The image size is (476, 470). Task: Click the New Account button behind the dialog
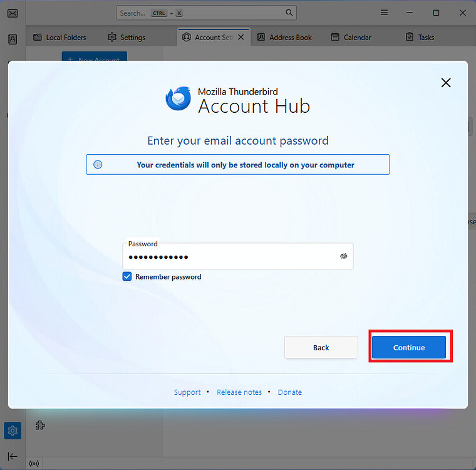pos(95,56)
